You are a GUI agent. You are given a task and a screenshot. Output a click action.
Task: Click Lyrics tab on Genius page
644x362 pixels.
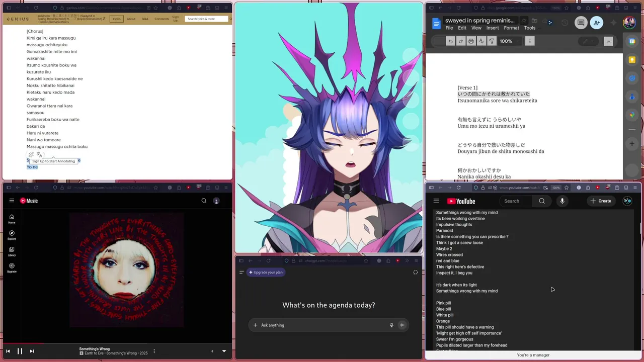pos(117,19)
